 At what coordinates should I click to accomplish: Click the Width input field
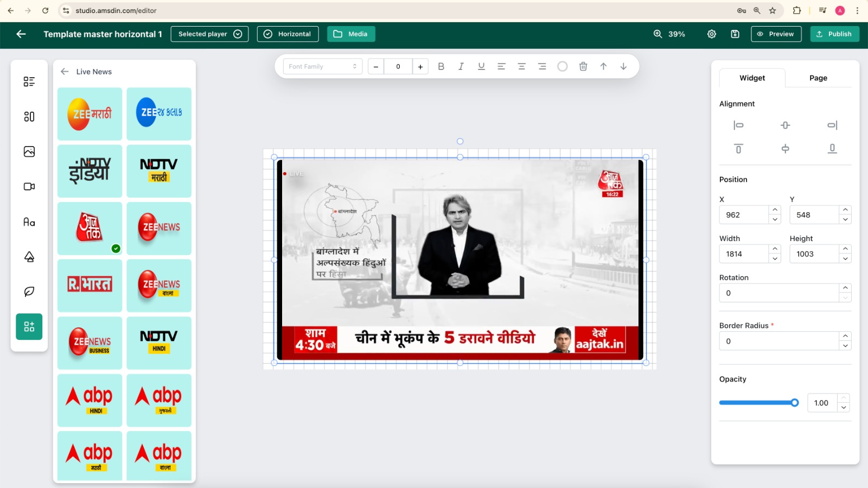click(744, 253)
